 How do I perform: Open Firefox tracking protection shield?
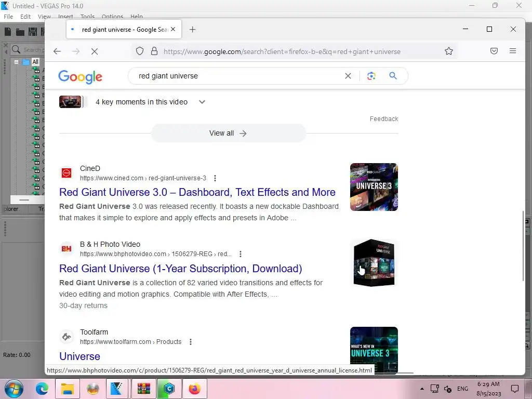coord(140,51)
